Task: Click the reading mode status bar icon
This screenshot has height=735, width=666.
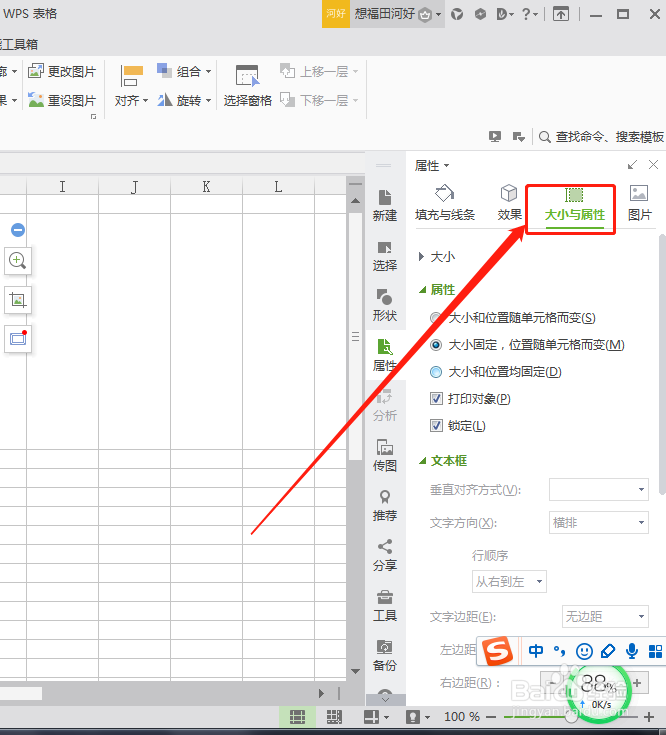Action: (372, 717)
